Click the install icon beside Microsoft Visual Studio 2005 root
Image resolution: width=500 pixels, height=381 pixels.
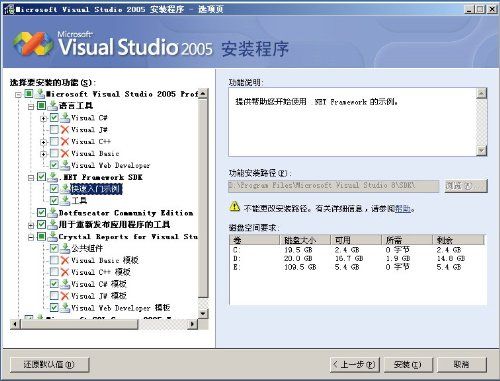click(41, 94)
